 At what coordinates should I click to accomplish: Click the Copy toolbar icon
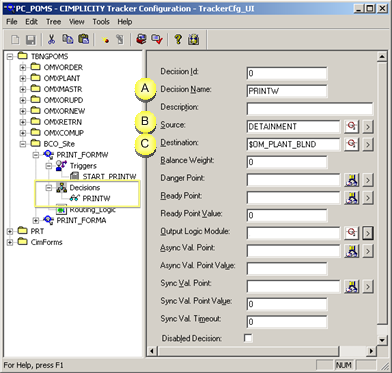[68, 40]
